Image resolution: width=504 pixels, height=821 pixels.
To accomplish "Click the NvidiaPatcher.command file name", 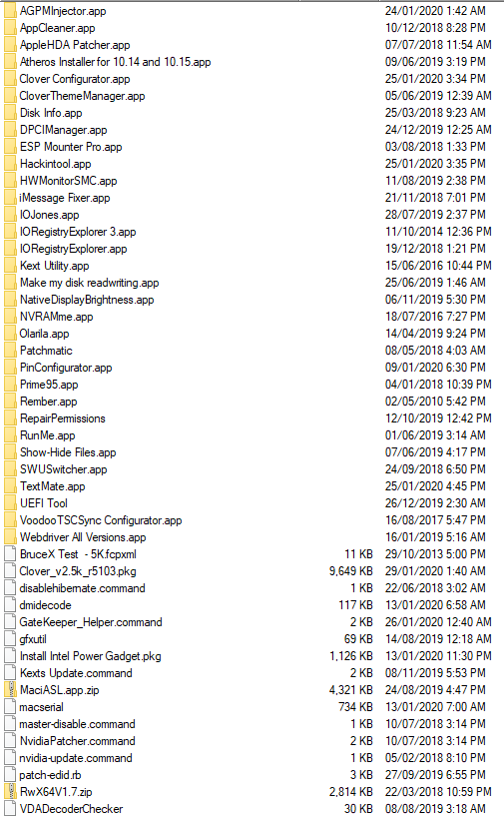I will point(77,741).
